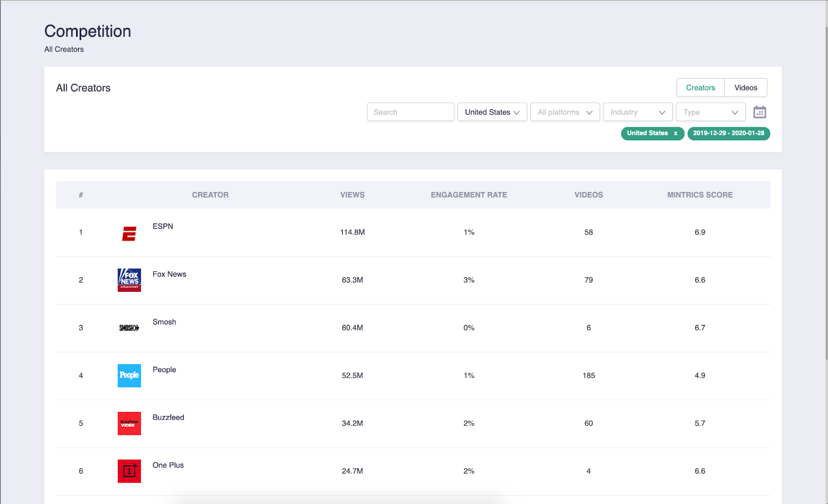The height and width of the screenshot is (504, 828).
Task: Sort by MINTRICS SCORE column header
Action: [x=700, y=195]
